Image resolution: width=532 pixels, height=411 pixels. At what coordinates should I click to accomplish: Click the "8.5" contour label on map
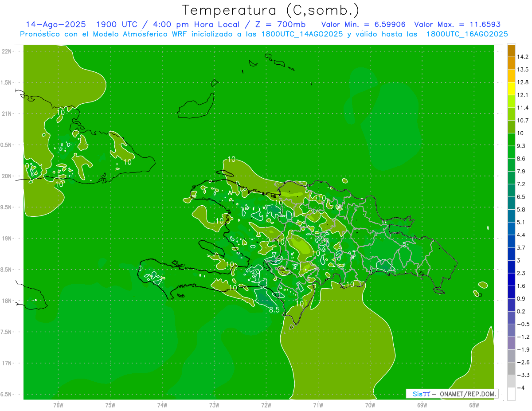pyautogui.click(x=274, y=310)
